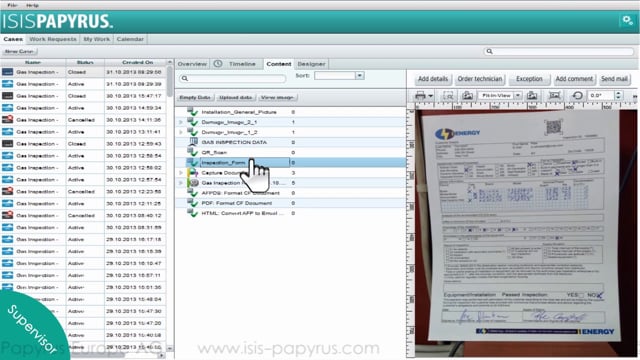The width and height of the screenshot is (640, 360).
Task: Click the PDF: Format CF Document icon
Action: 193,203
